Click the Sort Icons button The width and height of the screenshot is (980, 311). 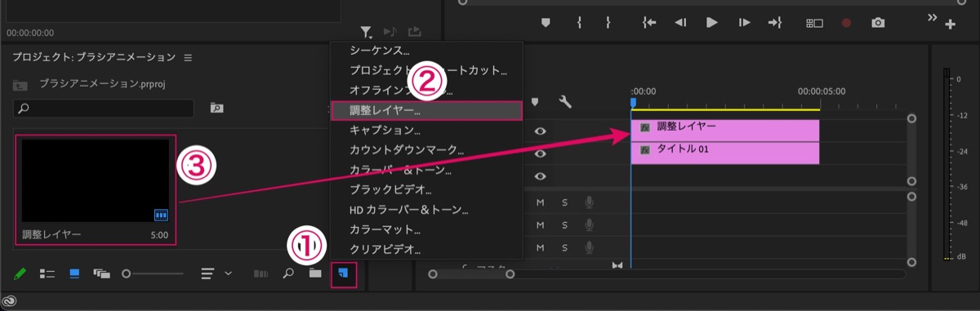coord(208,273)
